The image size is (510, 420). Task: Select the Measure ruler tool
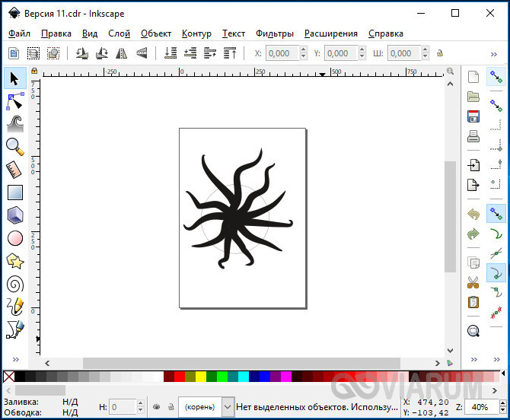14,170
